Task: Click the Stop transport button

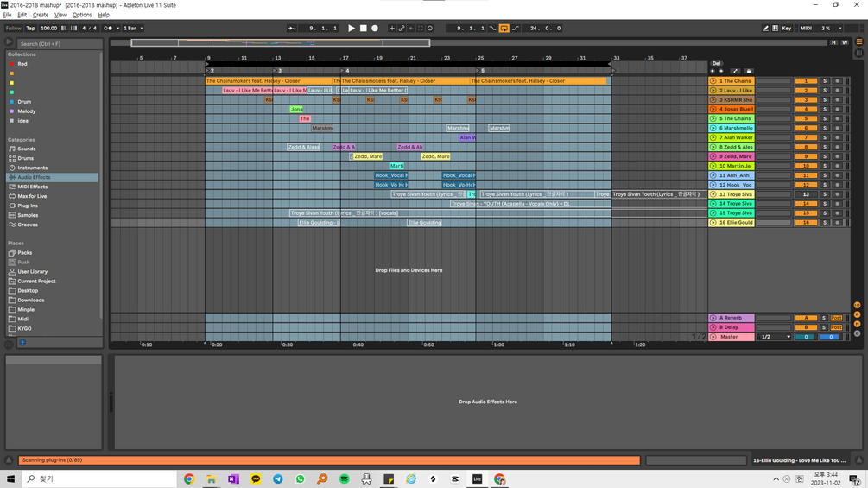Action: tap(363, 29)
